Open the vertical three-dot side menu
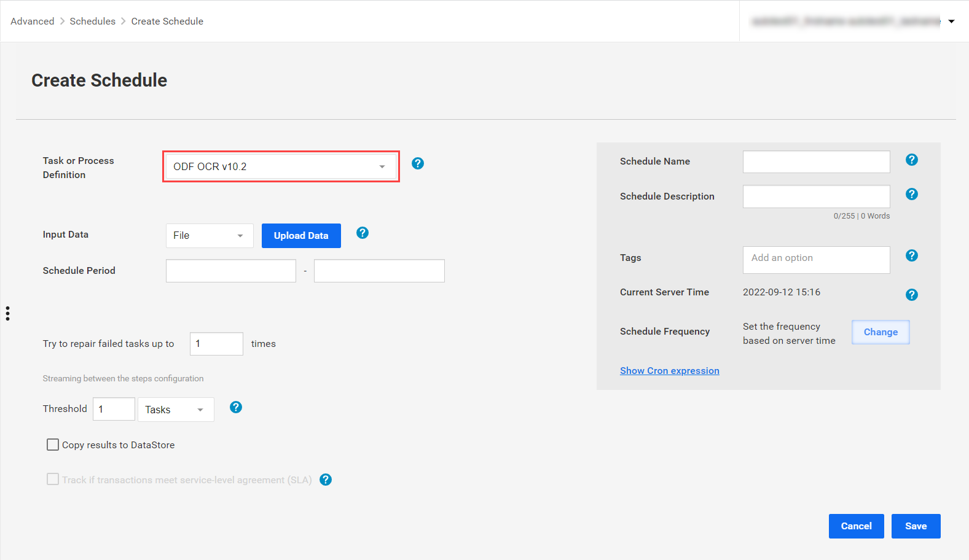Screen dimensions: 969x560 pos(7,314)
